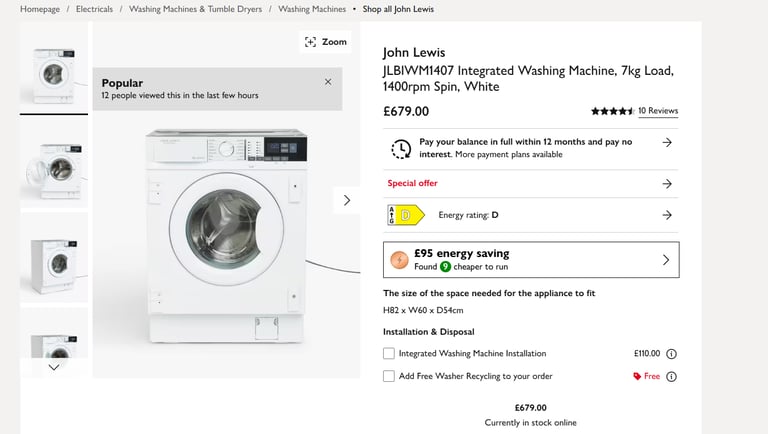Dismiss the Popular notification banner

[328, 82]
